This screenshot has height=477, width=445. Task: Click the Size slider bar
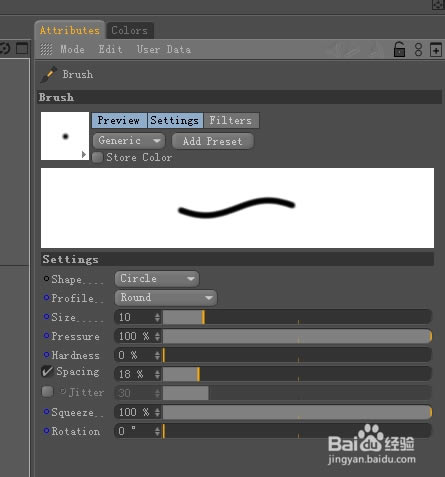(297, 317)
